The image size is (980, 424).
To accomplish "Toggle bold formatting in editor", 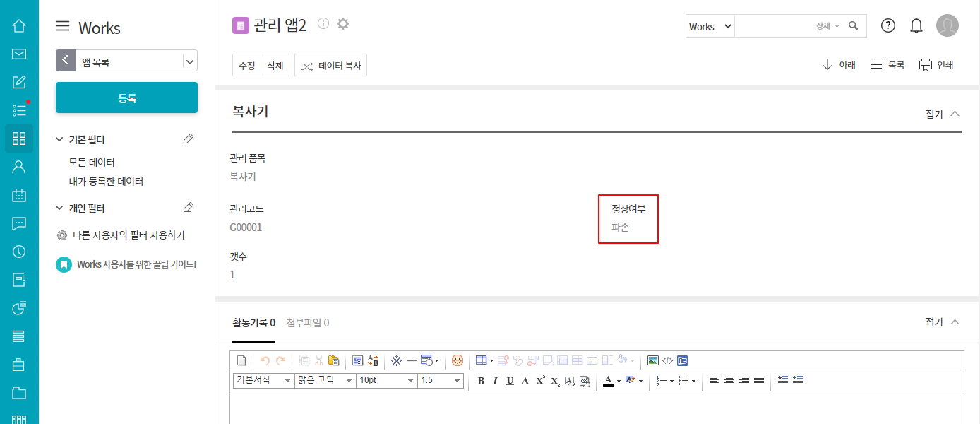I will (x=481, y=381).
